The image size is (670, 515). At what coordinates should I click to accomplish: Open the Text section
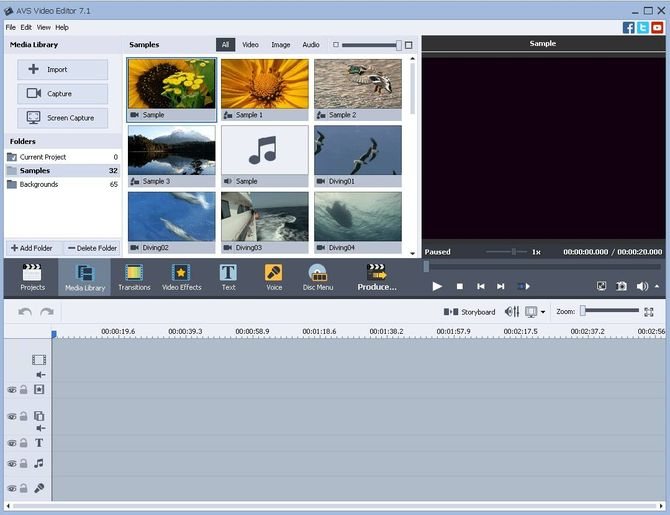pos(228,277)
